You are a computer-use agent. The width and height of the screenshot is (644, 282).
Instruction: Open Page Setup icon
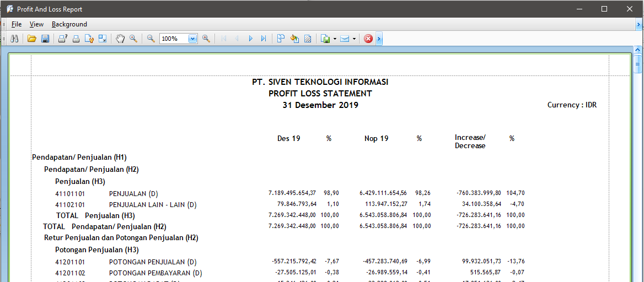[x=89, y=39]
